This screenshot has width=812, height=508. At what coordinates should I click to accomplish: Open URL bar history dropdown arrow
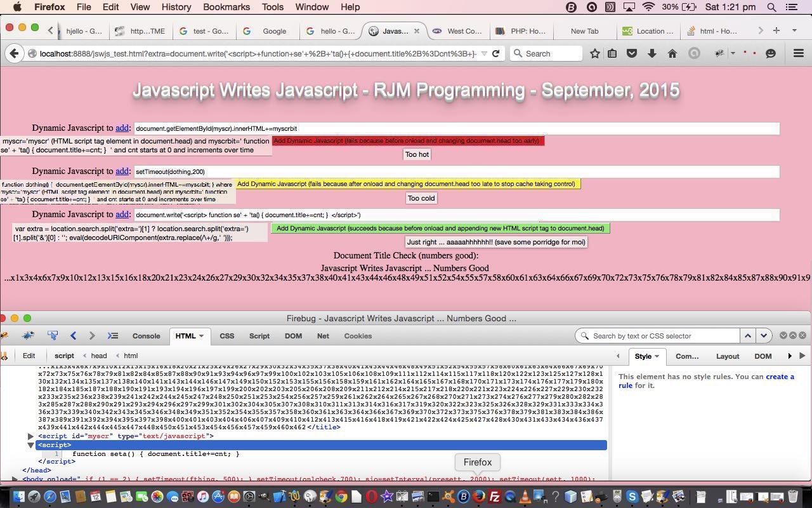(x=483, y=54)
